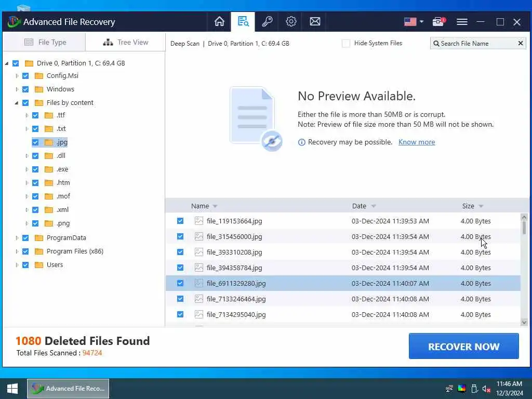532x399 pixels.
Task: Click the colorful display tray icon
Action: (x=462, y=389)
